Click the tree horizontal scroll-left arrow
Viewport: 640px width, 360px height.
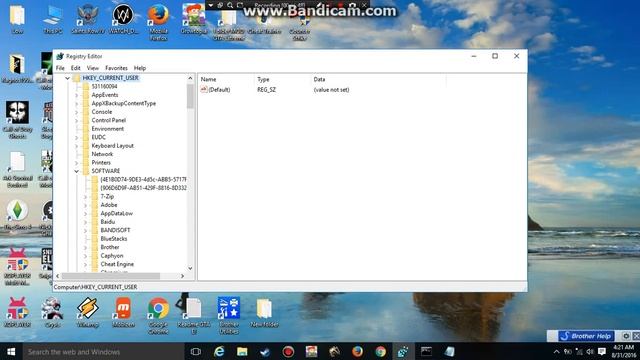click(58, 276)
